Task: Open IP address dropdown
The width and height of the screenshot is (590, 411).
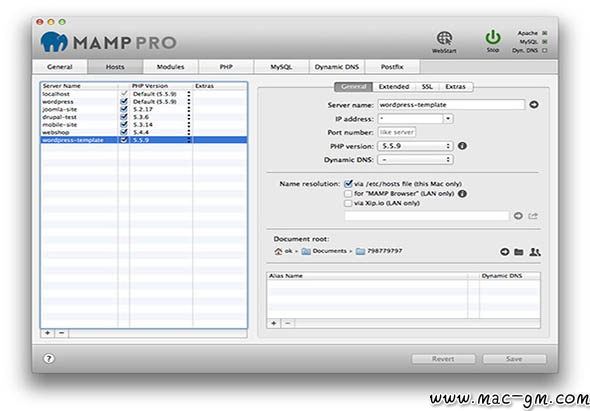Action: coord(448,119)
